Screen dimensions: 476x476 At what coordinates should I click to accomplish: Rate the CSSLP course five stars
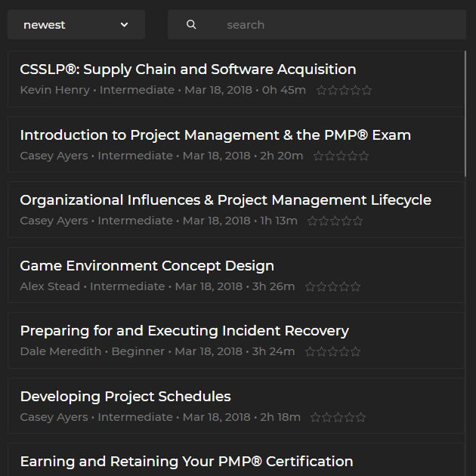[367, 91]
